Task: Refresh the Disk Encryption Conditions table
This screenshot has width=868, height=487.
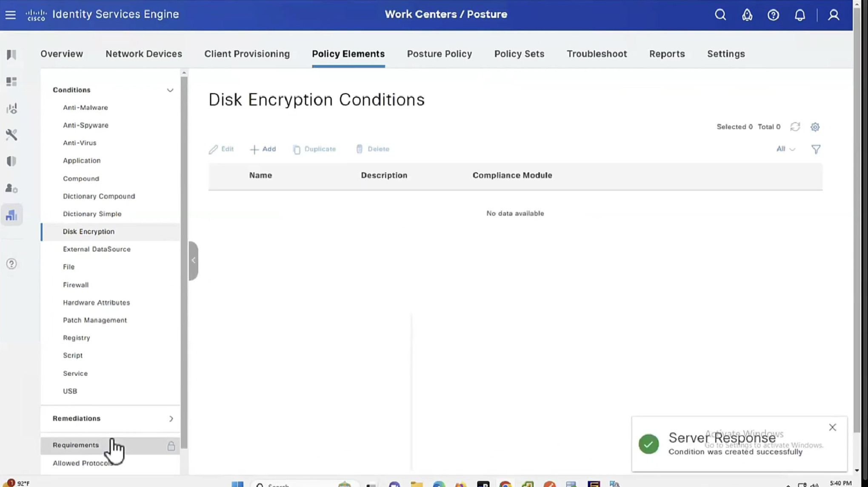Action: (x=795, y=127)
